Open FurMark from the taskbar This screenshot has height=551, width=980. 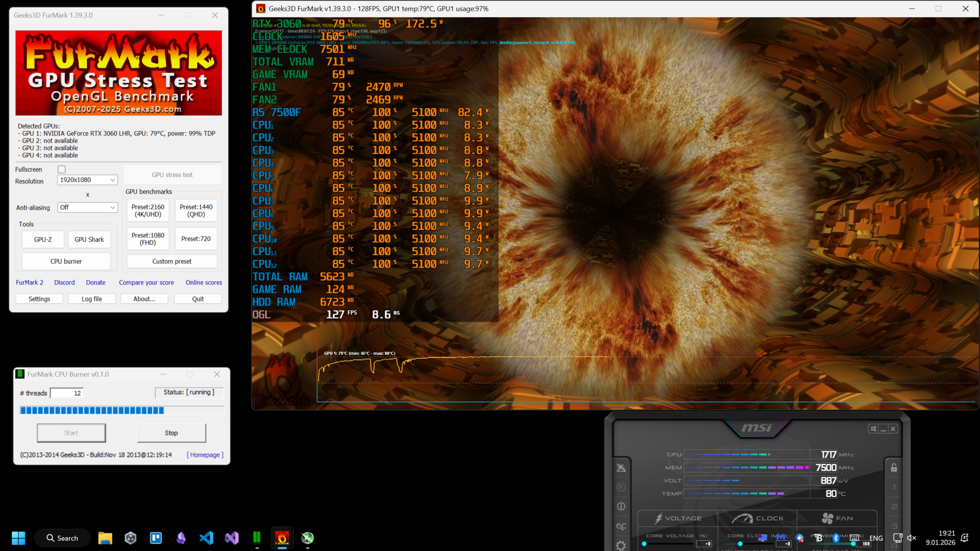(282, 538)
